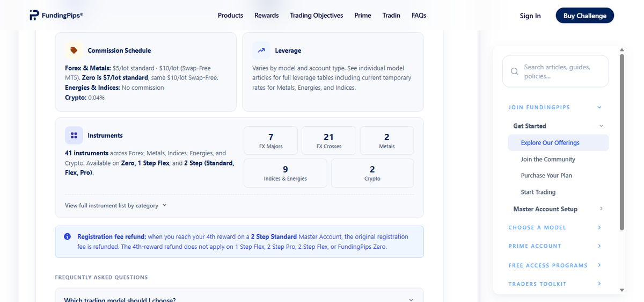Click the Instruments heading
The height and width of the screenshot is (302, 644).
[105, 135]
